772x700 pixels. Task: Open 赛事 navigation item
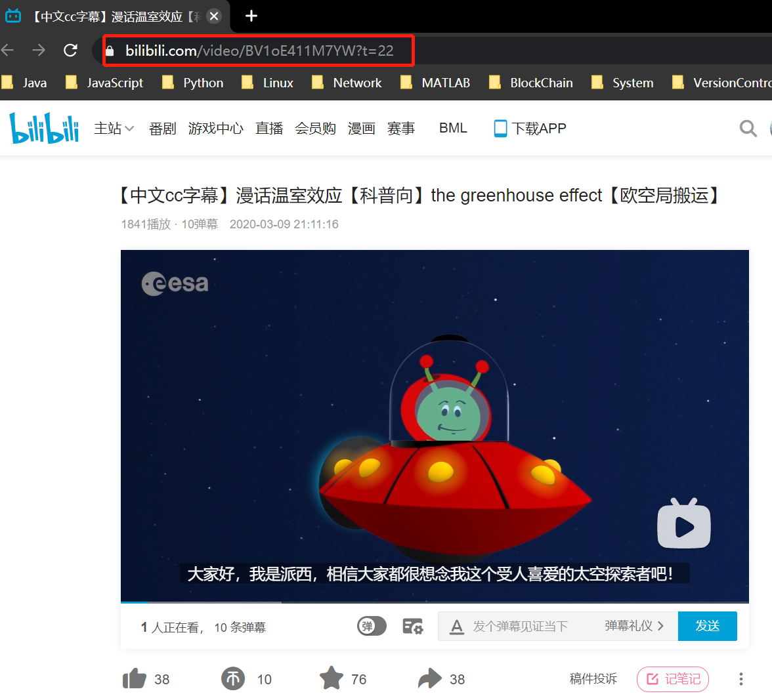401,129
